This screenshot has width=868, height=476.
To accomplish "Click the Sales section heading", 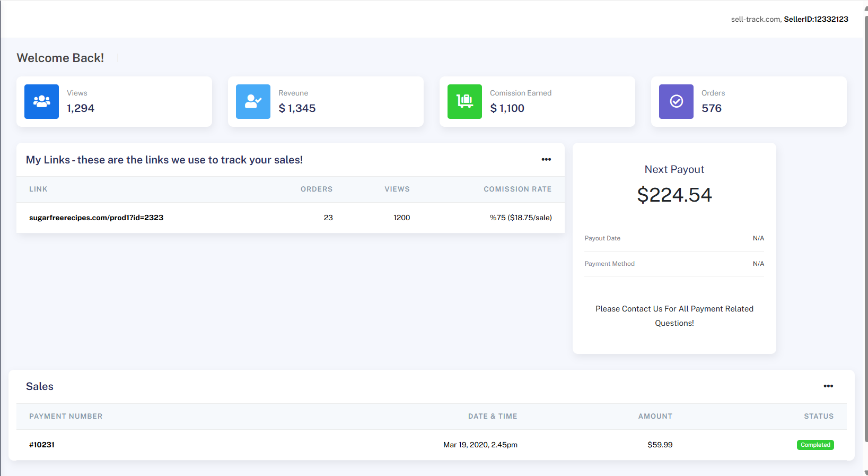I will [x=40, y=386].
